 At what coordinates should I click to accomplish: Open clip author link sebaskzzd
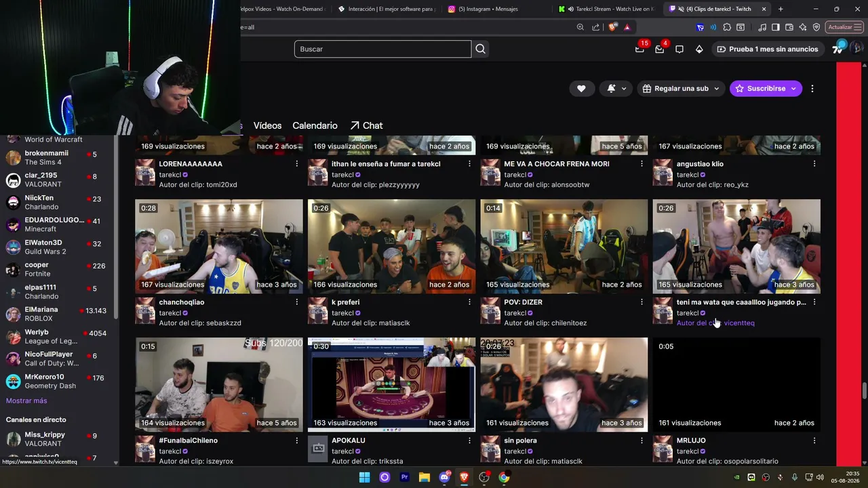(224, 323)
